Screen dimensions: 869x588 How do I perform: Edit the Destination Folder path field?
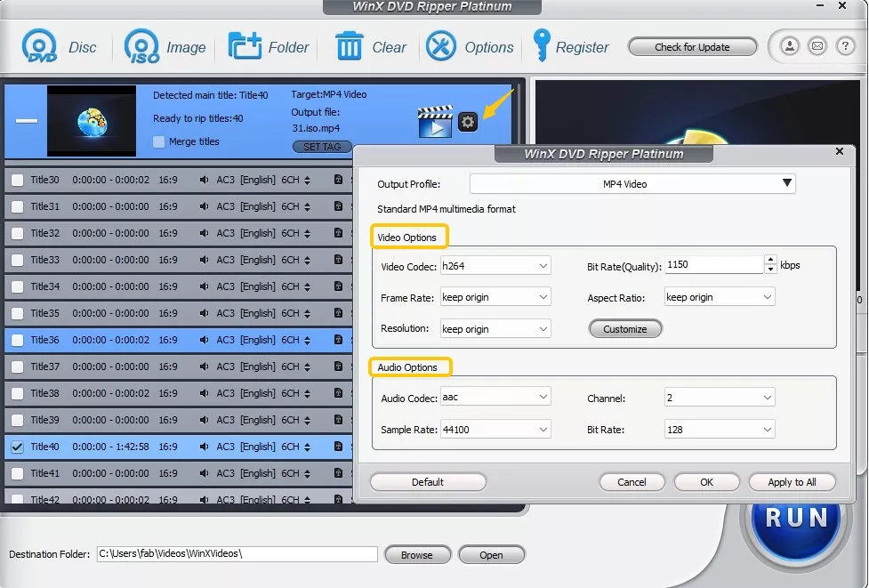pyautogui.click(x=236, y=553)
